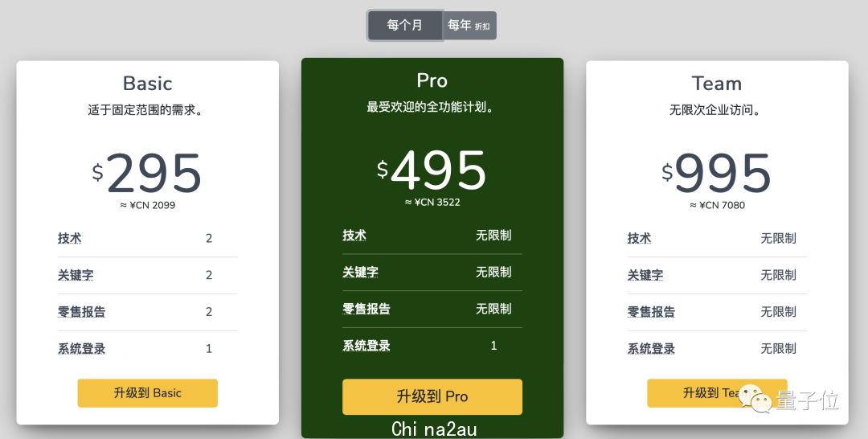
Task: Select the Basic plan title
Action: click(x=147, y=84)
